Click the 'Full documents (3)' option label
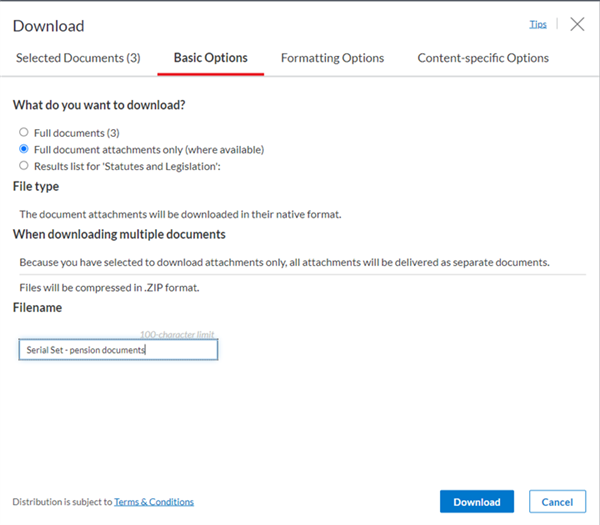 pos(77,133)
